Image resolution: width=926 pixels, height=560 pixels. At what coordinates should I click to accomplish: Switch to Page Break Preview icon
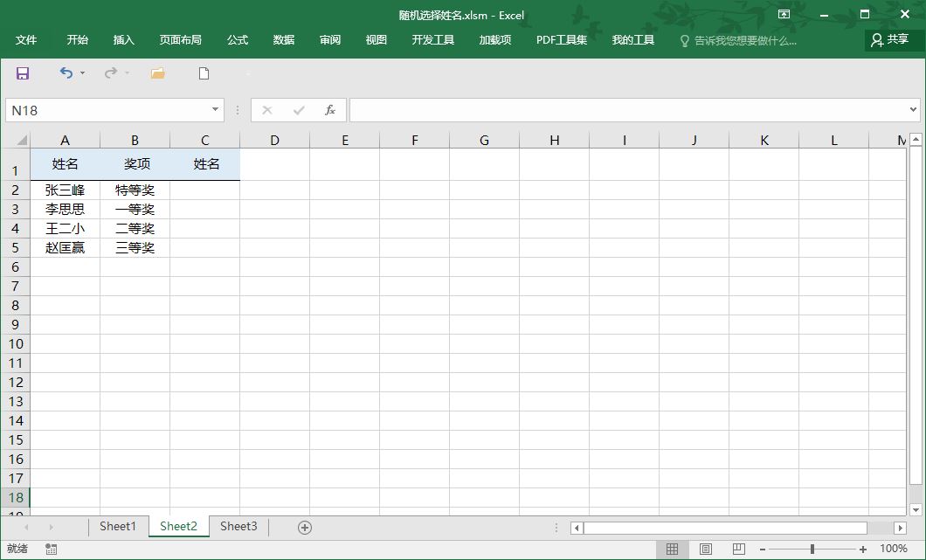[739, 549]
